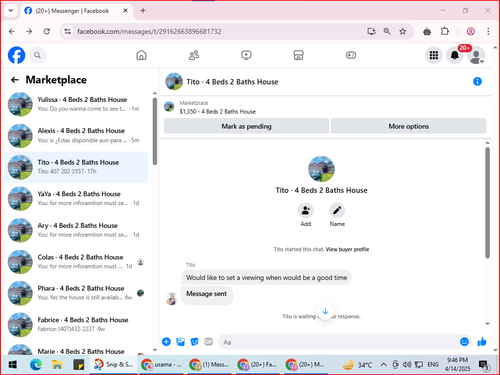The width and height of the screenshot is (500, 375).
Task: Reload the page in browser
Action: click(x=47, y=31)
